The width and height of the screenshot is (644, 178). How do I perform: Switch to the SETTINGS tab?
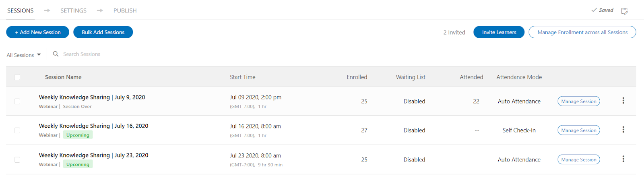point(73,10)
